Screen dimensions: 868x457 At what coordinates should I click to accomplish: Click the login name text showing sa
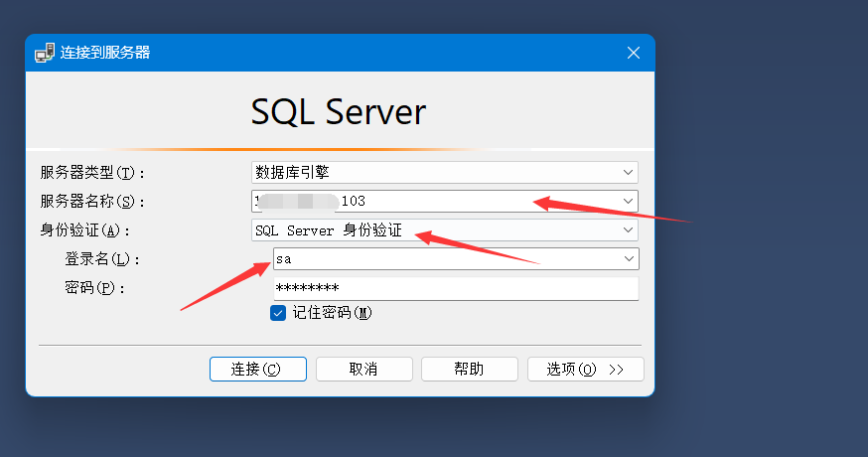284,258
